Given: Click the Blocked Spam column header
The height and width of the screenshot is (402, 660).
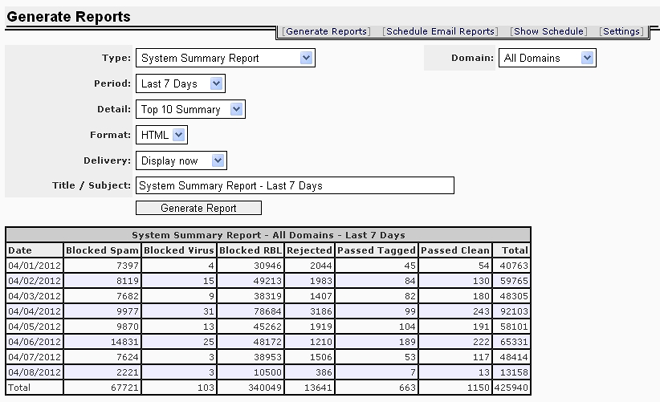Looking at the screenshot, I should tap(102, 250).
